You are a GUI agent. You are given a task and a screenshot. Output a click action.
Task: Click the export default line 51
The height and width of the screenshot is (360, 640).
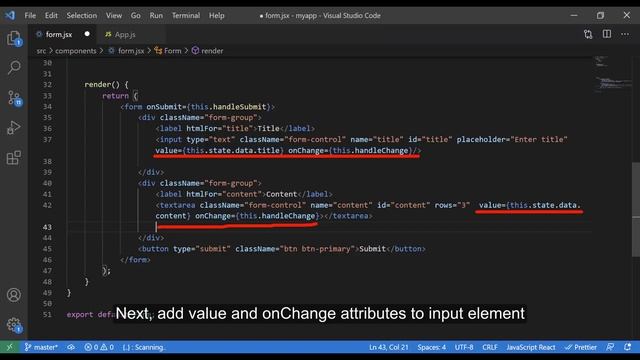[91, 315]
